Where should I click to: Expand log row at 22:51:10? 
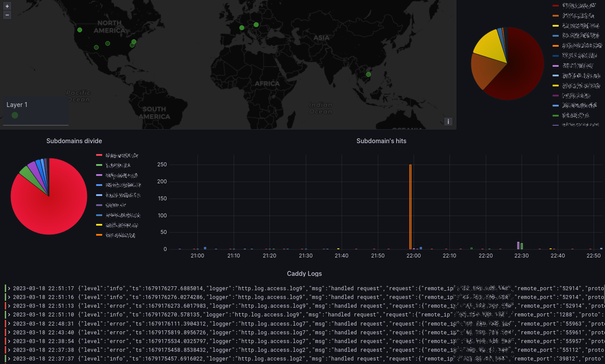click(x=9, y=315)
